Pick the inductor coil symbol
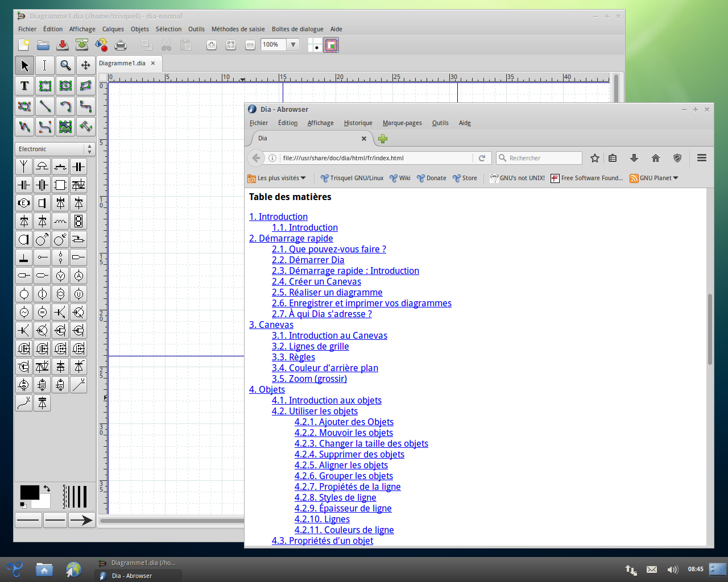728x582 pixels. click(x=60, y=221)
